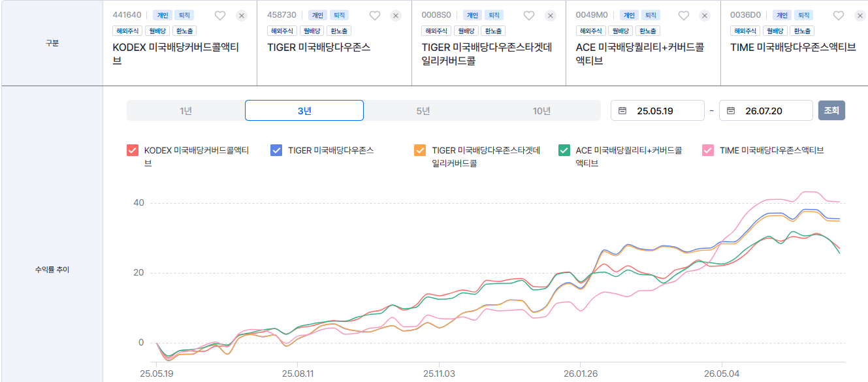This screenshot has height=382, width=868.
Task: Close the 0008S0 TIGER 타겟데일리커버드콜 card
Action: [x=551, y=16]
